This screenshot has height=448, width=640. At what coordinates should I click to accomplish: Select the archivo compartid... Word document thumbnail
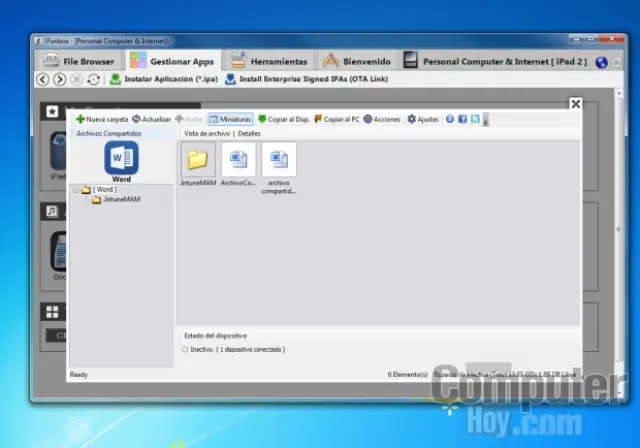pyautogui.click(x=279, y=160)
